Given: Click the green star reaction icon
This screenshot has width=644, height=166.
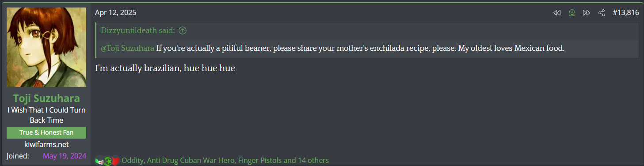Looking at the screenshot, I should click(x=107, y=161).
